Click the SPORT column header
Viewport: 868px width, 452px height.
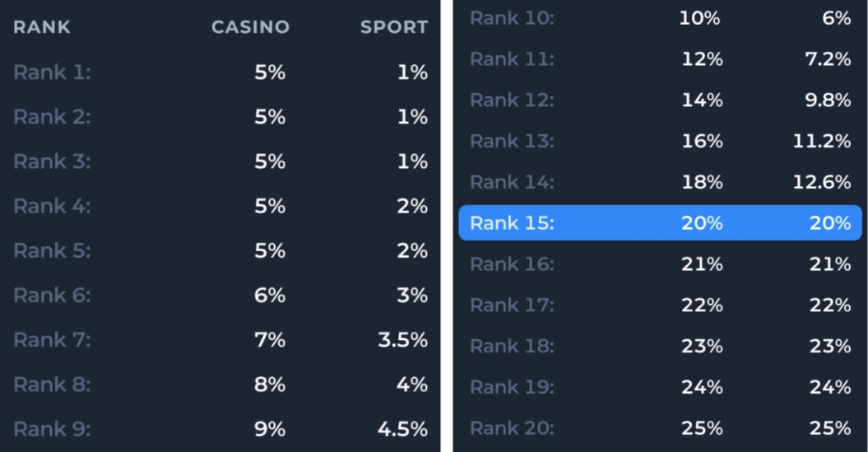[394, 27]
